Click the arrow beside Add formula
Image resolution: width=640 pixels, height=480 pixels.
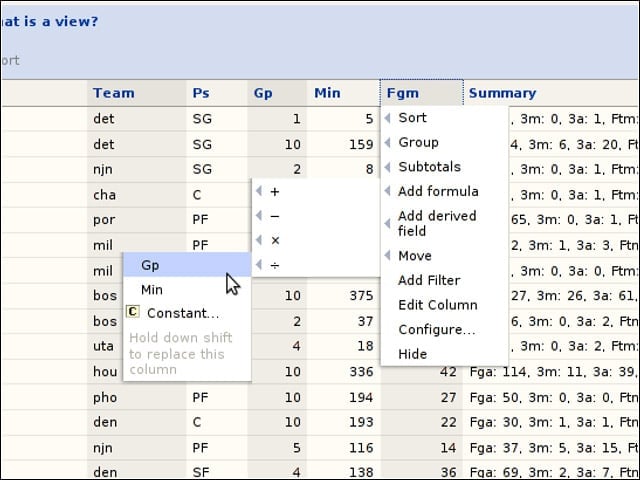click(387, 191)
